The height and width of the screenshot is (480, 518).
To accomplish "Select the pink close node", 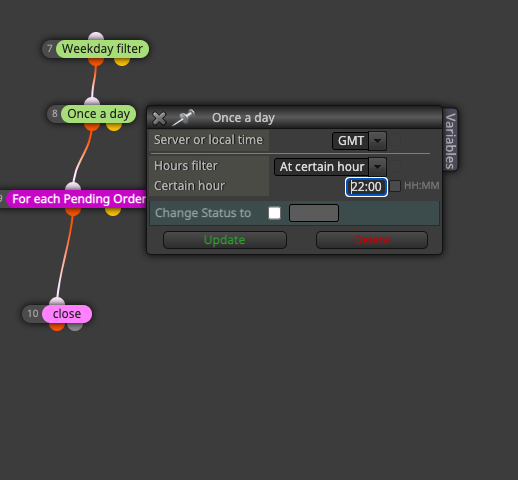I will click(67, 314).
